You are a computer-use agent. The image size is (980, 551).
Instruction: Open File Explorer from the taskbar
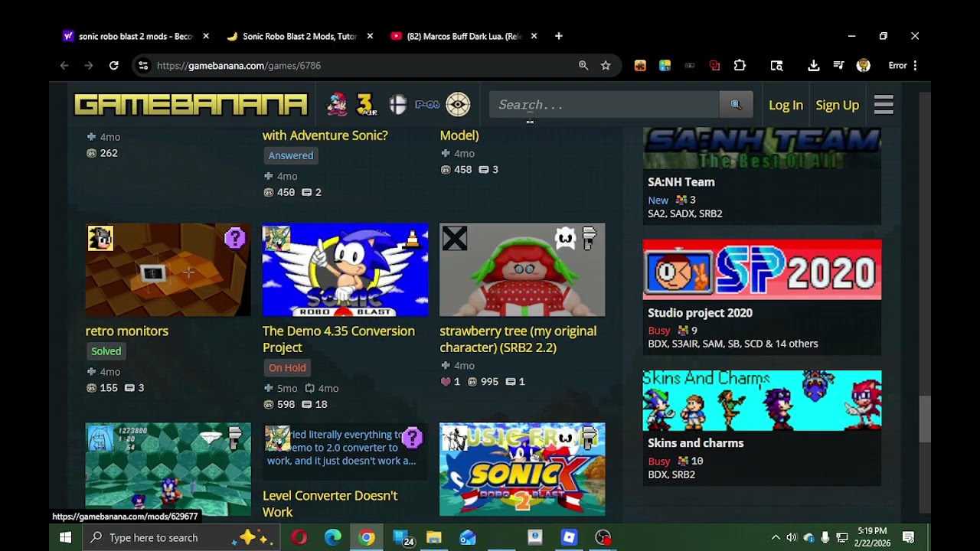[434, 537]
